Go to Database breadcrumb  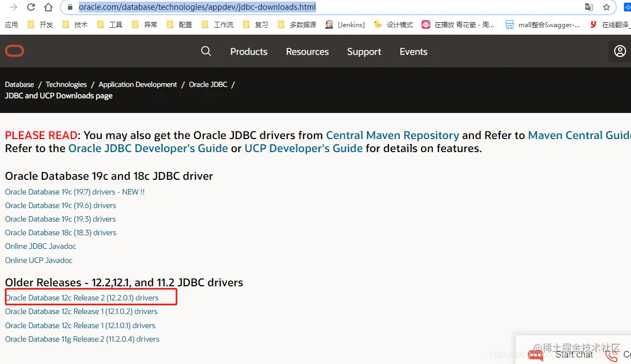pos(20,84)
